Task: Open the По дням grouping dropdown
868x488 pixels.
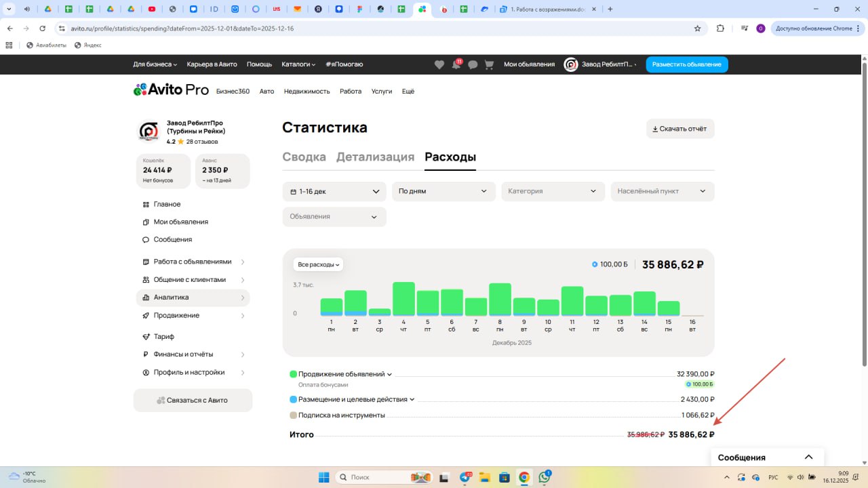Action: point(443,191)
